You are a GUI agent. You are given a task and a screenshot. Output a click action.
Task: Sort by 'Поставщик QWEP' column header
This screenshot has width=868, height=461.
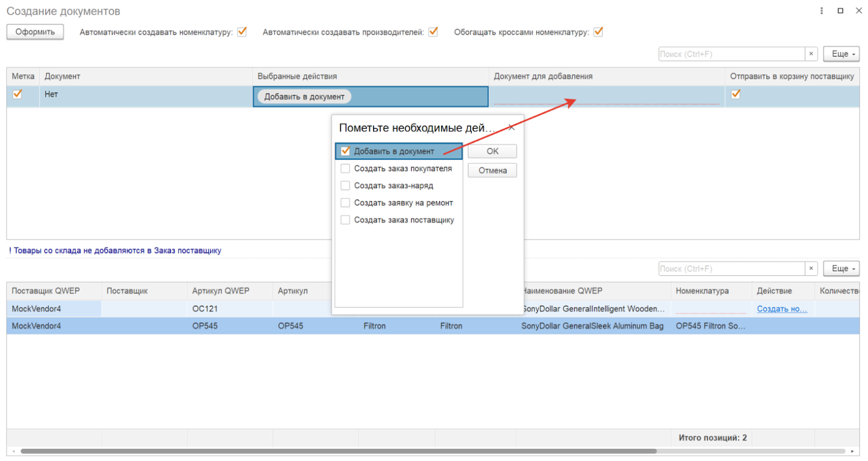click(x=46, y=291)
